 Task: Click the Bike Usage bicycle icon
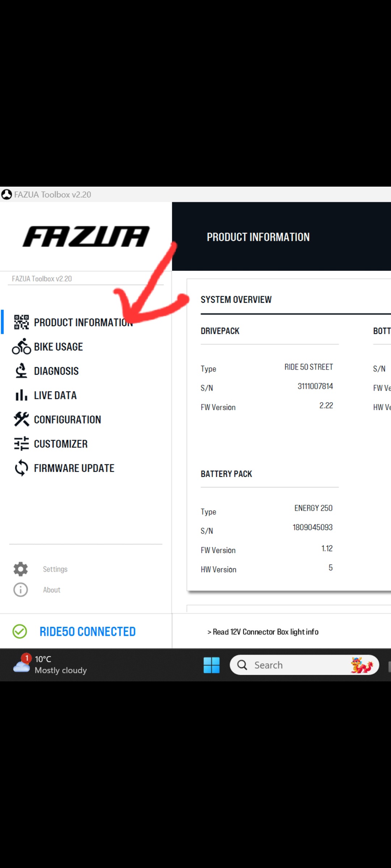(21, 346)
